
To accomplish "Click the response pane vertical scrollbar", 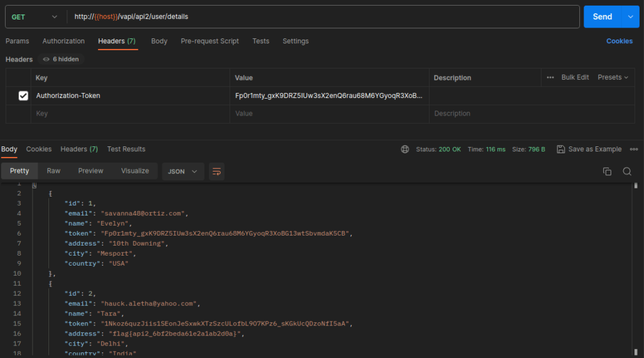I will [636, 269].
